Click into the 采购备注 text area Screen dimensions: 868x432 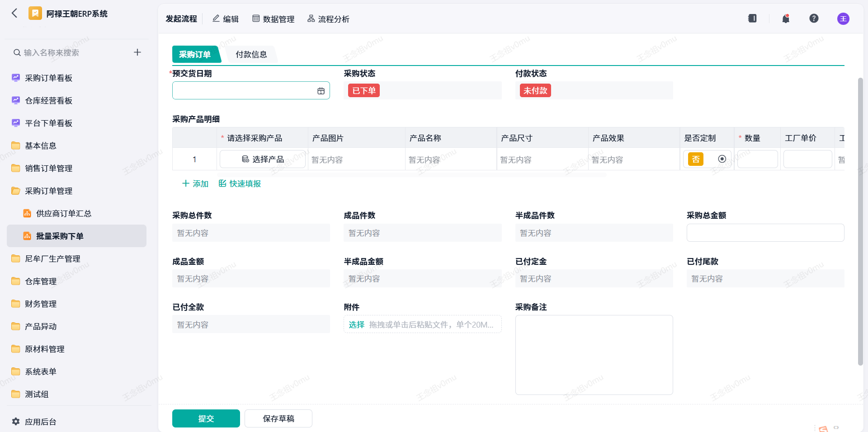click(x=594, y=355)
